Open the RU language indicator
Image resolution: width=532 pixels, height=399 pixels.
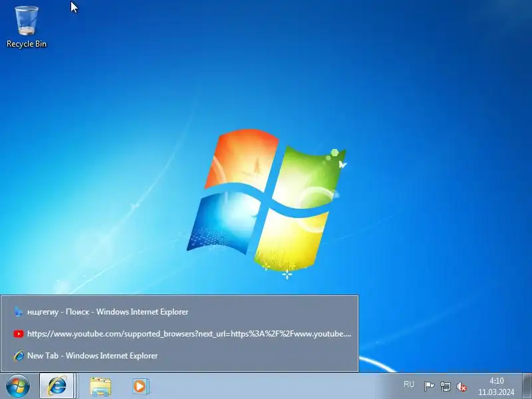409,384
